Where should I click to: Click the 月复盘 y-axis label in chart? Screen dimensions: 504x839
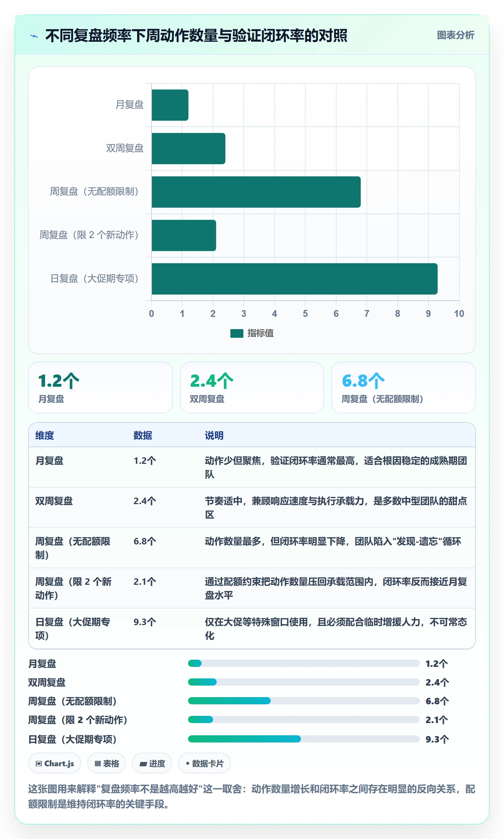click(x=130, y=105)
